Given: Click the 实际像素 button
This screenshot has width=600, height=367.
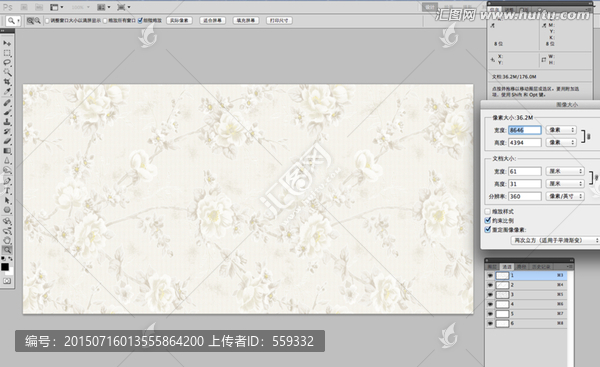Looking at the screenshot, I should point(179,21).
